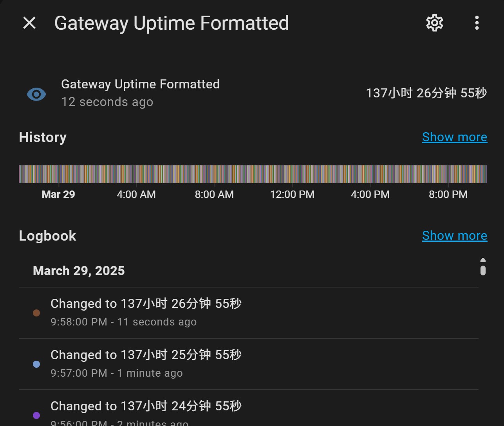Click the 12:00 PM timeline label
Screen dimensions: 504x426
click(292, 194)
